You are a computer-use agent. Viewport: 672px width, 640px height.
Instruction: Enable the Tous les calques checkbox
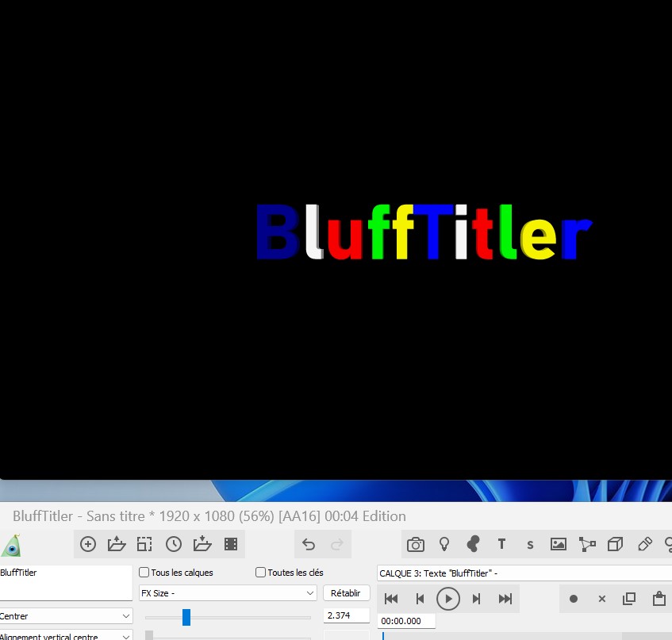tap(144, 573)
